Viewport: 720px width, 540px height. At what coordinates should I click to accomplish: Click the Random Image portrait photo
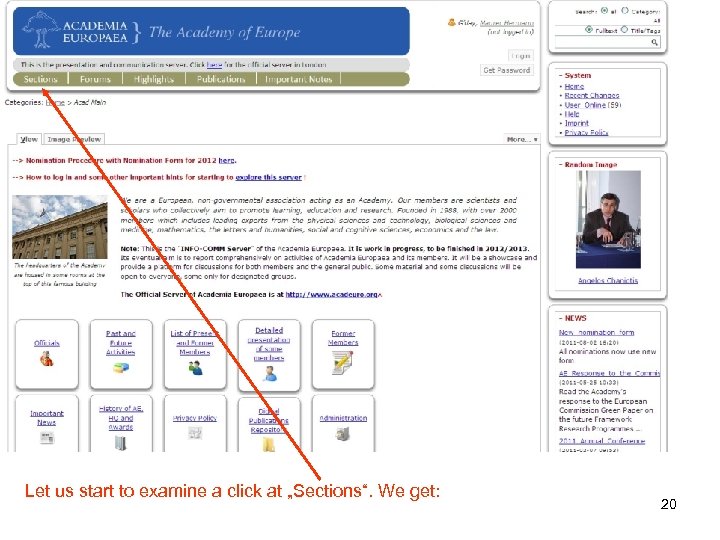click(x=608, y=219)
